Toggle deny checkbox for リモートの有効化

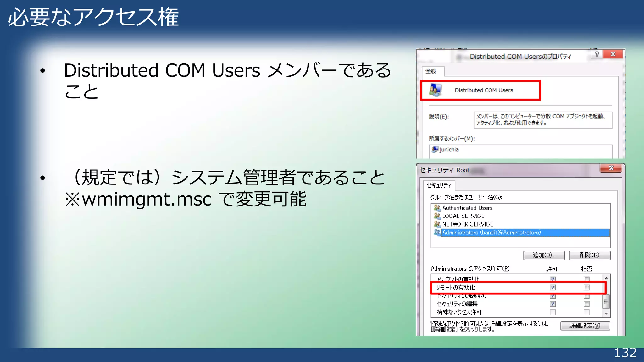point(586,288)
